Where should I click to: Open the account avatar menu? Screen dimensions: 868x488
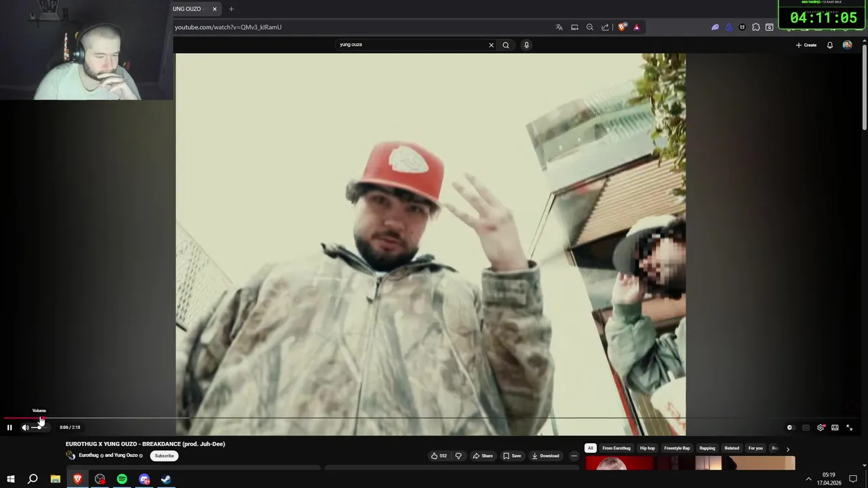pyautogui.click(x=847, y=45)
